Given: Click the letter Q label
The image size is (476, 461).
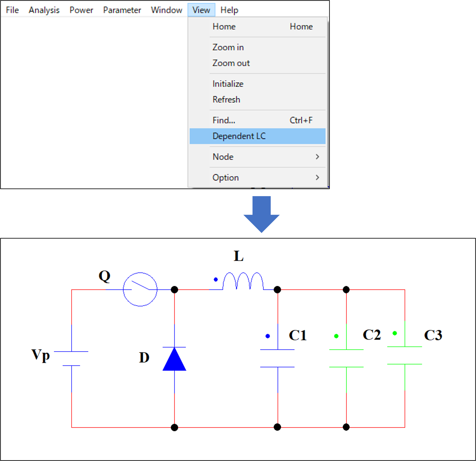Looking at the screenshot, I should 104,276.
